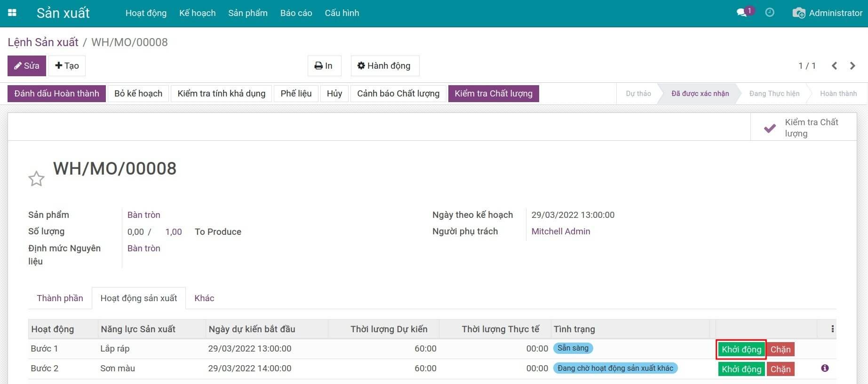Switch to the Thành phần tab
868x384 pixels.
point(60,298)
